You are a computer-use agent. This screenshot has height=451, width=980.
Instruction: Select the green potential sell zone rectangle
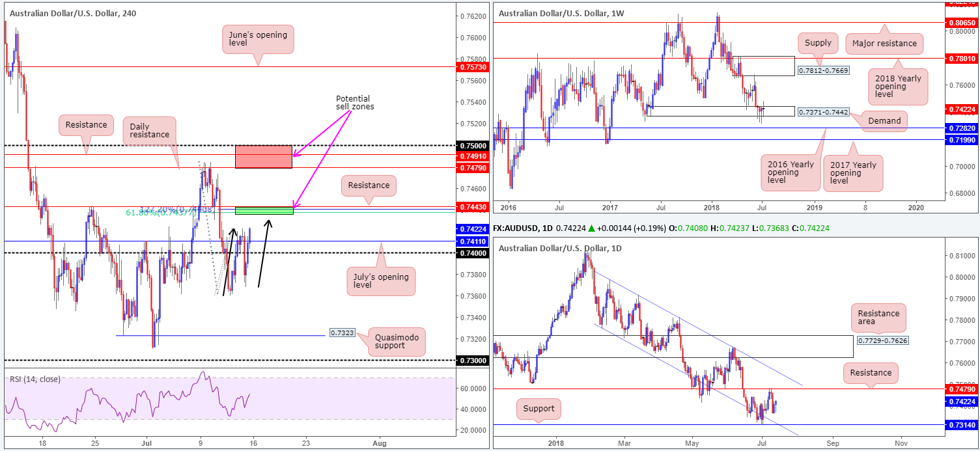264,210
